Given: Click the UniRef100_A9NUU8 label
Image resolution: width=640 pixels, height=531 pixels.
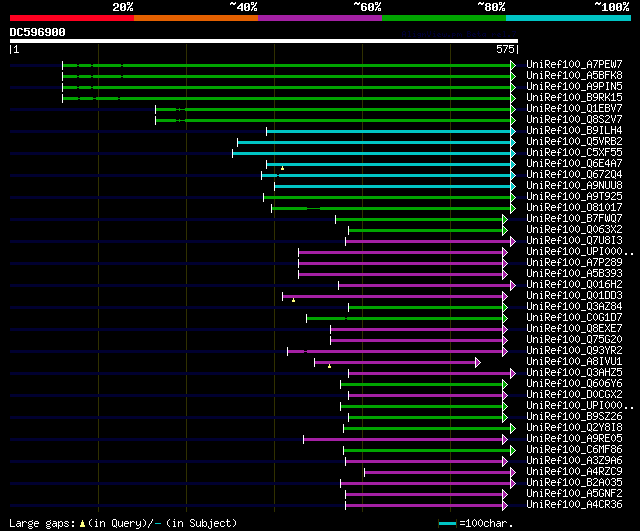Looking at the screenshot, I should click(574, 186).
